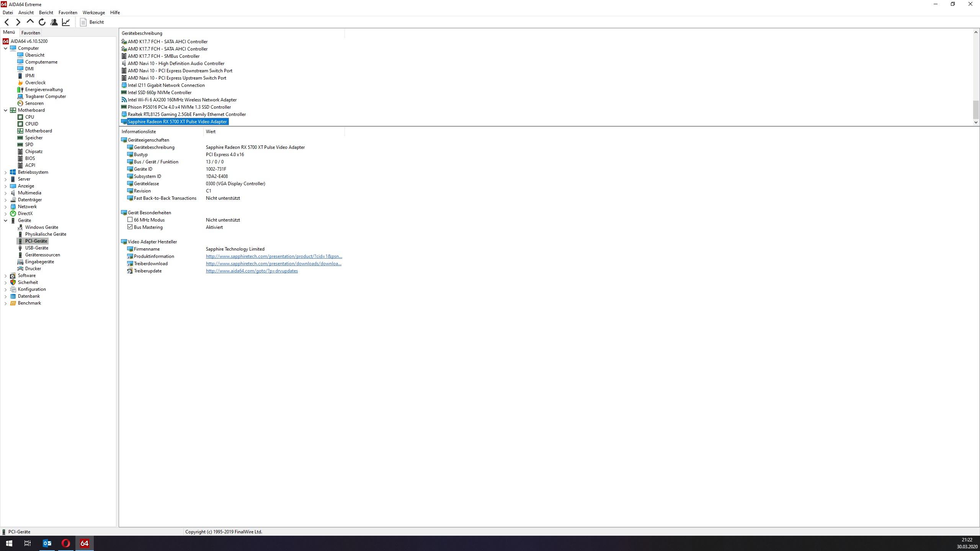This screenshot has width=980, height=551.
Task: Expand the Benchmark tree node
Action: click(5, 303)
